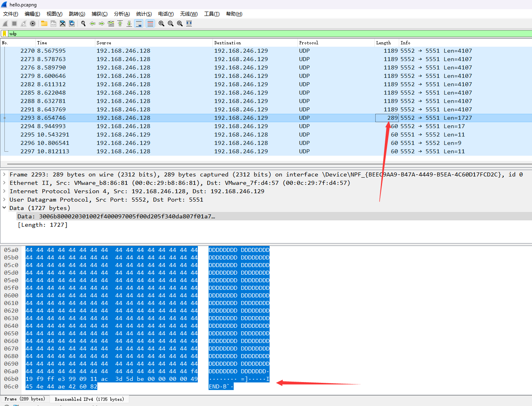Go back in packet history
This screenshot has height=406, width=532.
(x=93, y=24)
